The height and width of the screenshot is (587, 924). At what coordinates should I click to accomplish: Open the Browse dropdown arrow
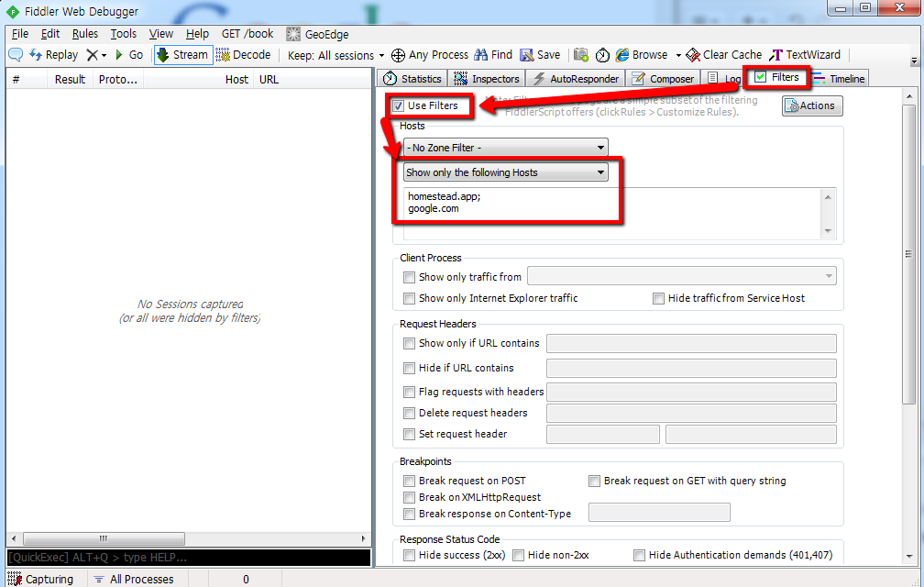point(678,55)
